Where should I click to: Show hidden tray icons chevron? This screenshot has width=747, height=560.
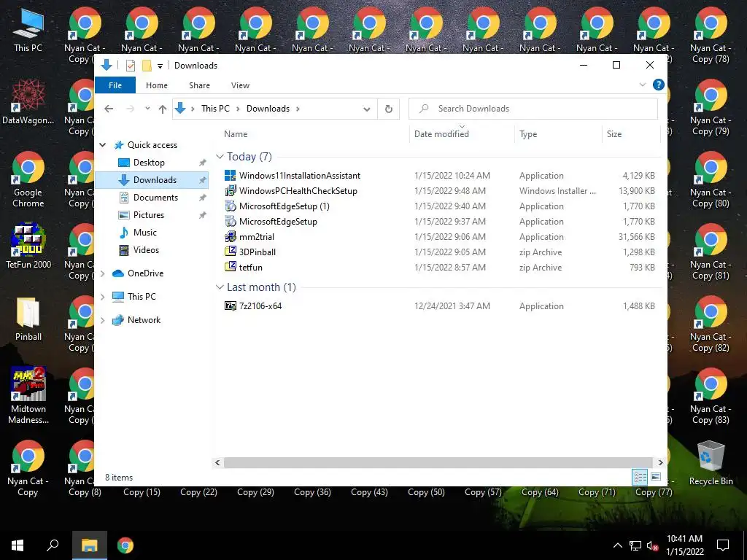pos(617,545)
